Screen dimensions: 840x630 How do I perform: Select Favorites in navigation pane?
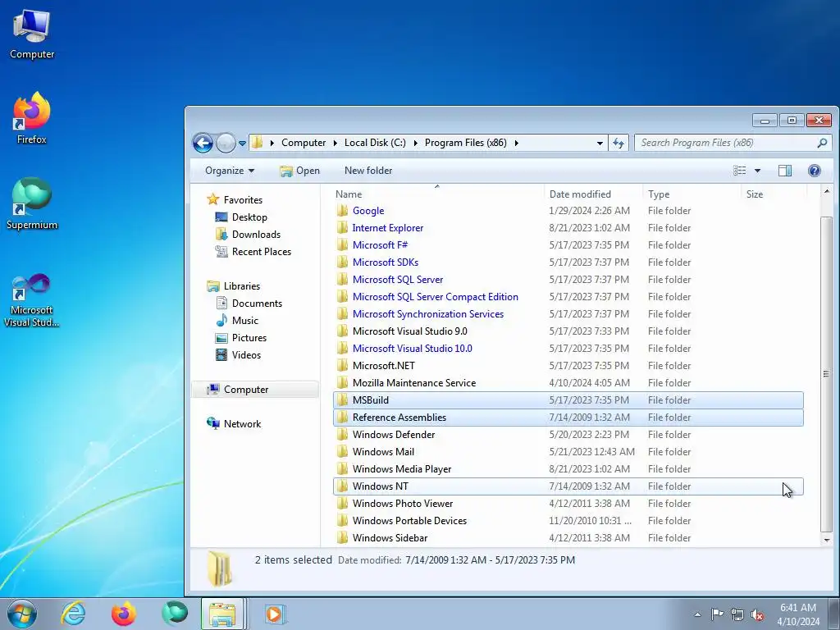tap(243, 200)
